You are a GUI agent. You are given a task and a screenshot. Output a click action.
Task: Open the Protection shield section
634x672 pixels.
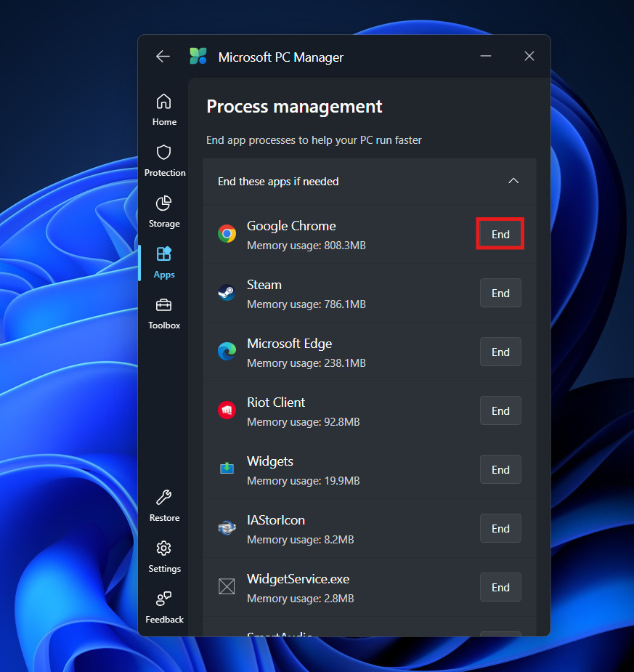[164, 161]
